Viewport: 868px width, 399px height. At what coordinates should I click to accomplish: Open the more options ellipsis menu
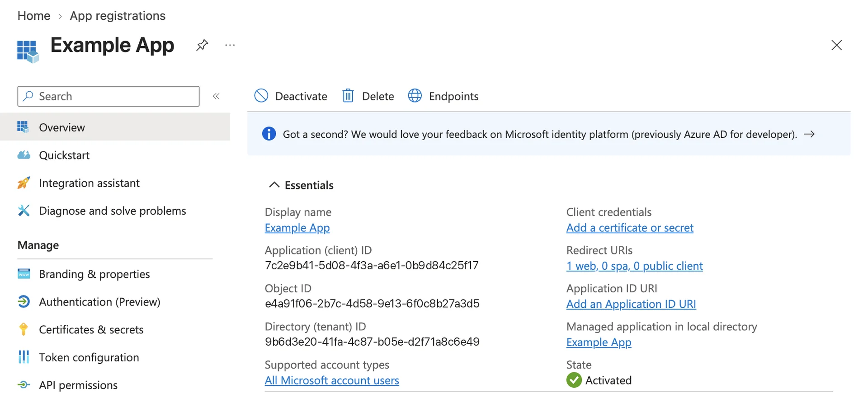(x=230, y=45)
